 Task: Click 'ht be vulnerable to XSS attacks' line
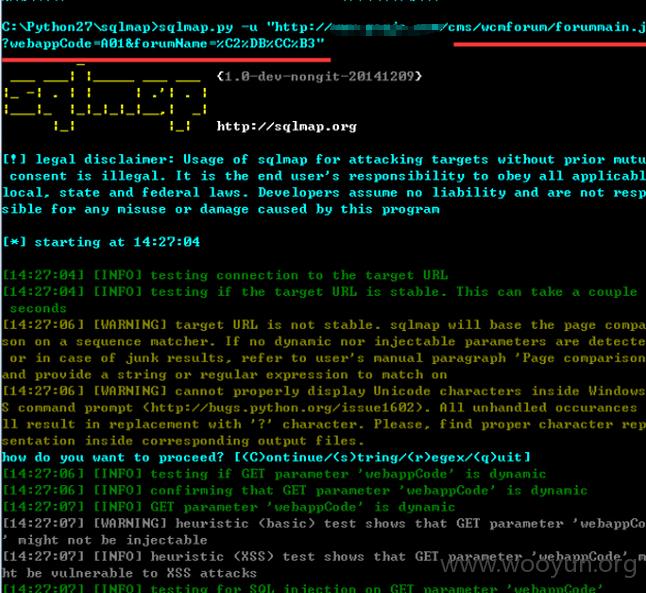point(129,573)
